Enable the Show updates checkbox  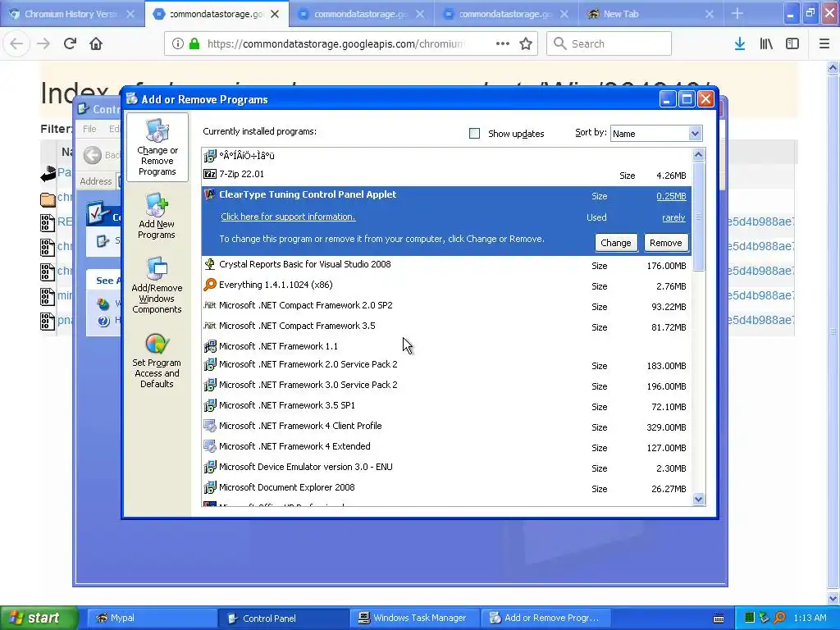tap(475, 134)
